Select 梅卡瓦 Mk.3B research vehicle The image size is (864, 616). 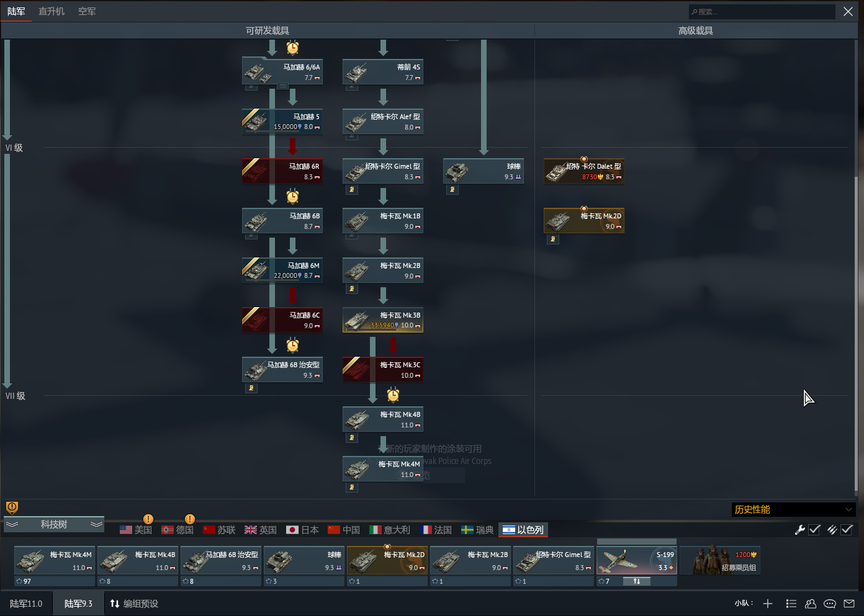point(383,320)
